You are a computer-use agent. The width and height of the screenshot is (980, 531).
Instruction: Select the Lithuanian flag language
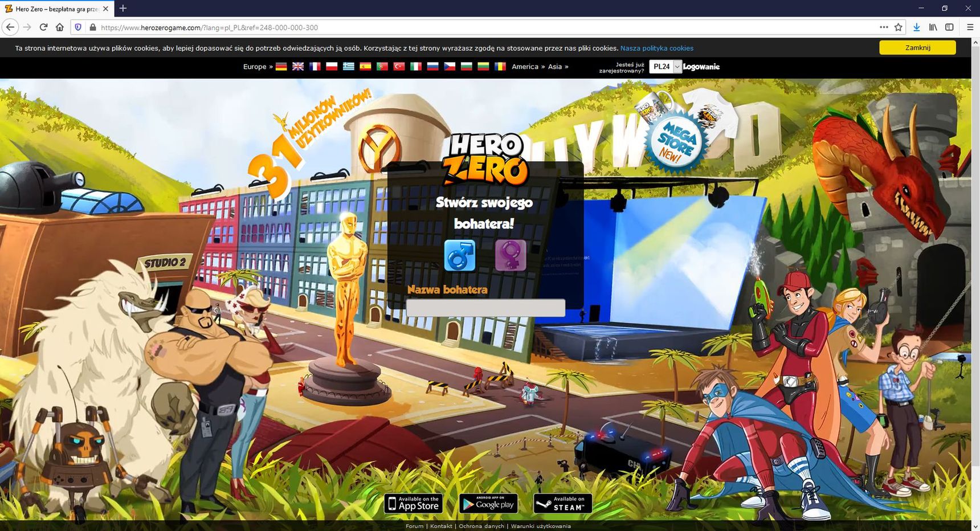(x=483, y=67)
